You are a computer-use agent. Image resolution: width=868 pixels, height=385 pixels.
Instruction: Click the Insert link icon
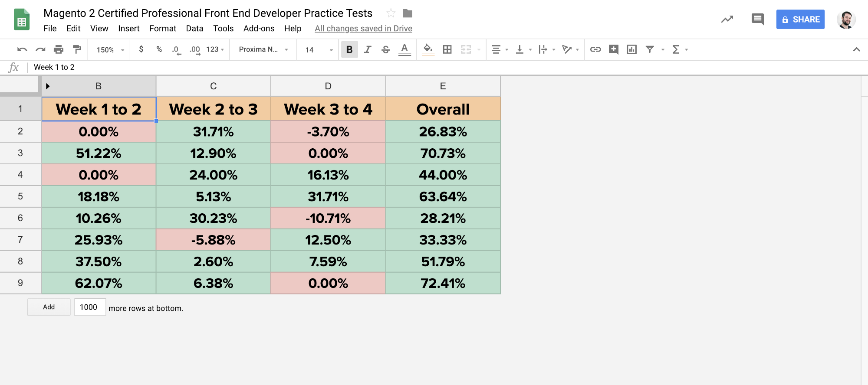click(x=595, y=49)
